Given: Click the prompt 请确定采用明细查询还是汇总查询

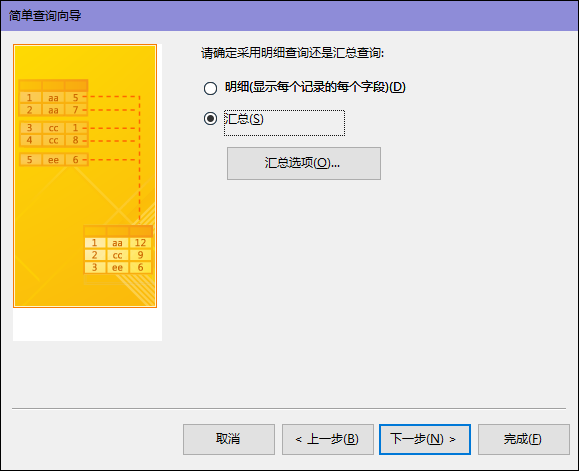Looking at the screenshot, I should [x=292, y=53].
